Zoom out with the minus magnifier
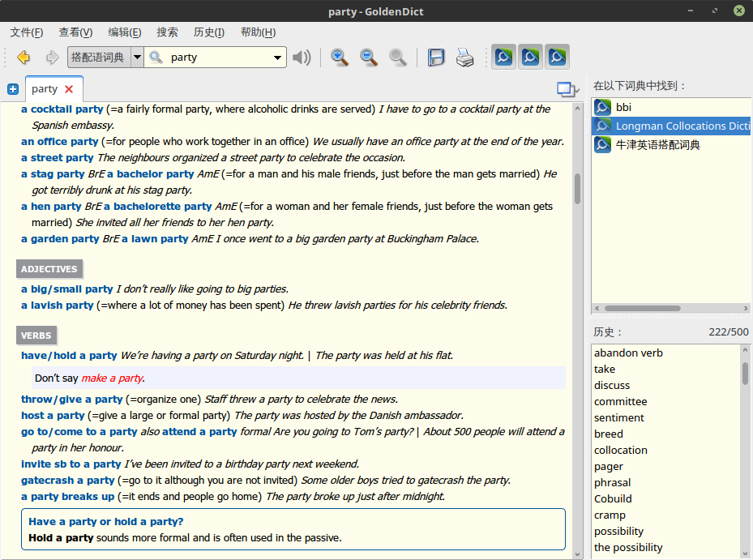 coord(369,58)
